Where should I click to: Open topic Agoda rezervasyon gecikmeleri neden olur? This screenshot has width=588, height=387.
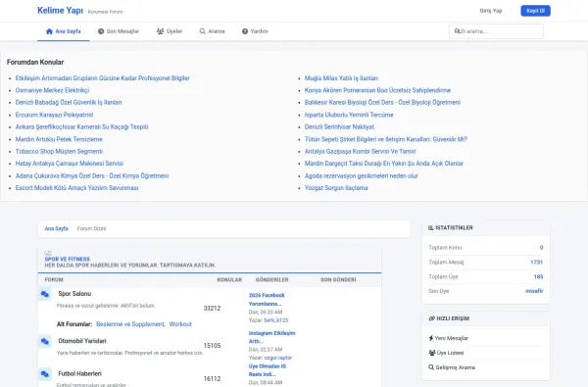click(x=361, y=175)
